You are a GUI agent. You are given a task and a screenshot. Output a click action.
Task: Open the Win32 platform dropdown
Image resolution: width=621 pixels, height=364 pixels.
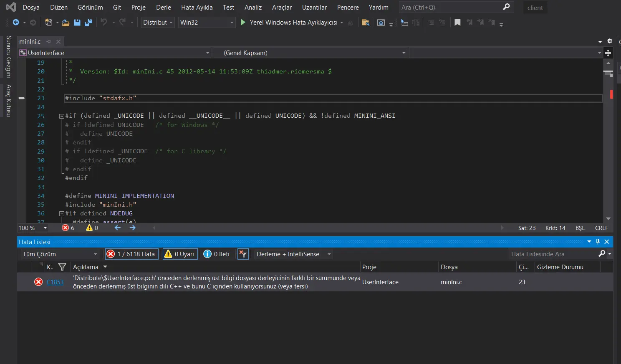point(207,23)
